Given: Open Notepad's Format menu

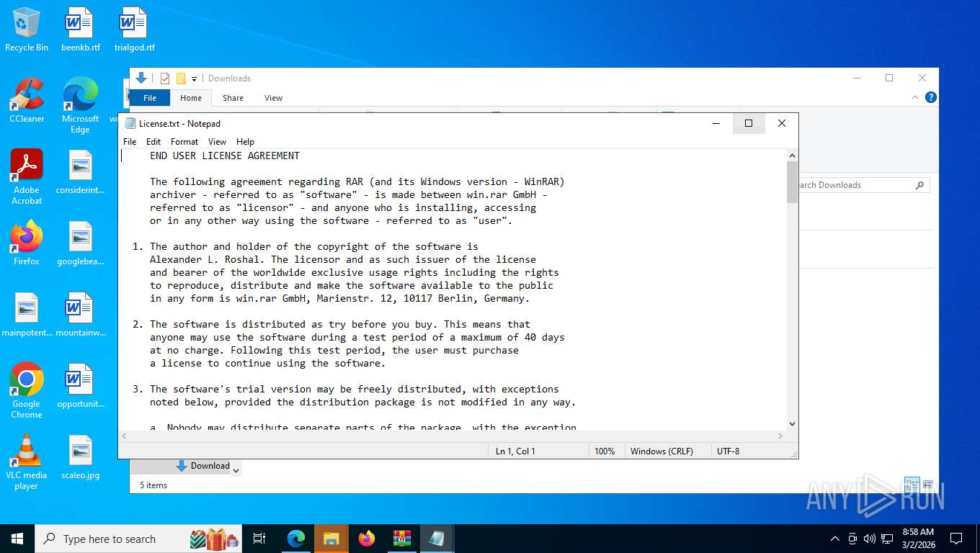Looking at the screenshot, I should pyautogui.click(x=184, y=142).
